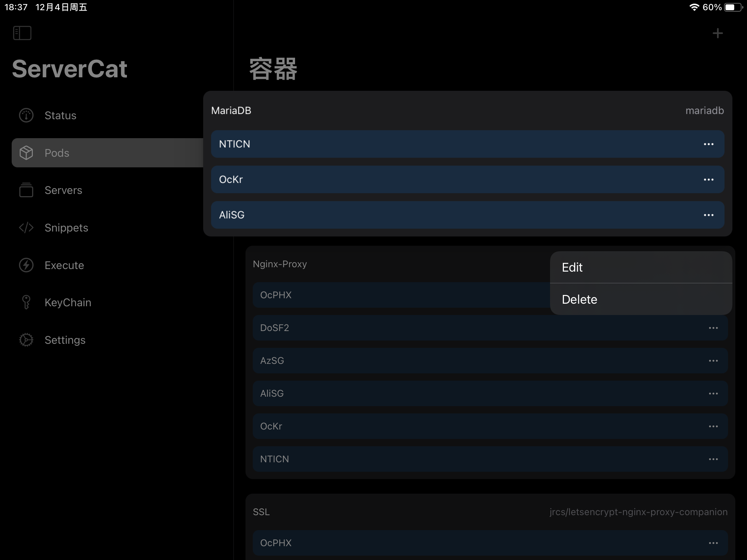Open ellipsis menu for DoSF2 row
This screenshot has height=560, width=747.
pos(713,328)
